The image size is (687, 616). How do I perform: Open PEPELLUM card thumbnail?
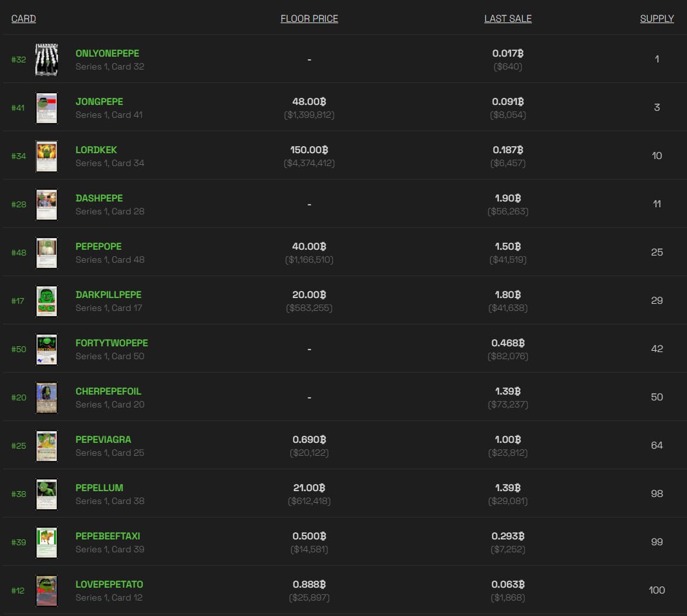pyautogui.click(x=46, y=494)
